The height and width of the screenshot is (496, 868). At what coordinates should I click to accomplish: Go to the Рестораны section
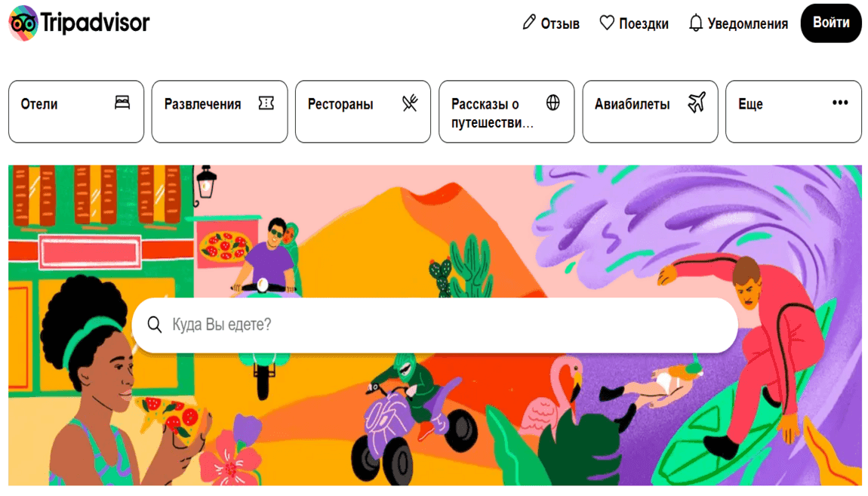(x=363, y=112)
